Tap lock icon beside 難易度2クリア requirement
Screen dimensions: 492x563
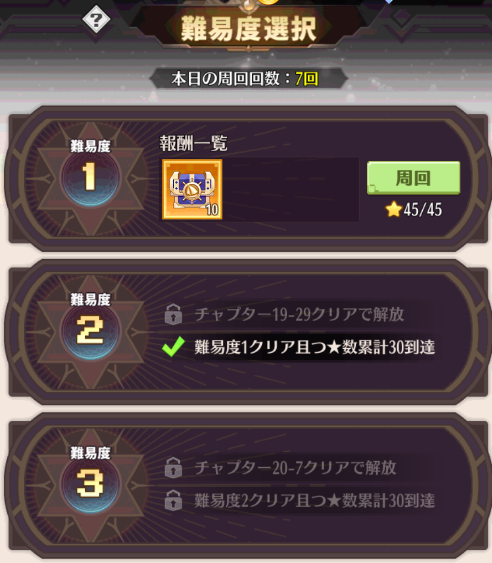tap(173, 500)
